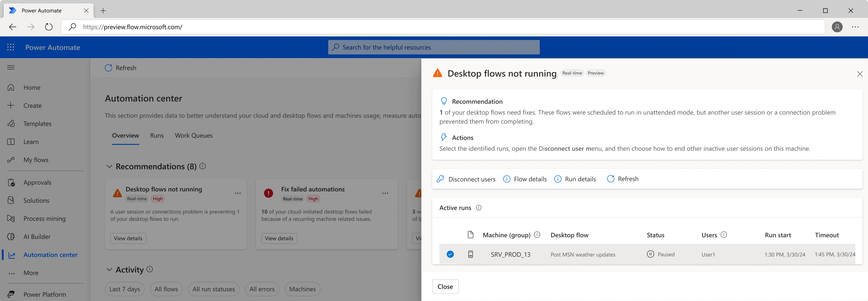Click the helpful resources search field
Image resolution: width=868 pixels, height=301 pixels.
click(x=434, y=47)
